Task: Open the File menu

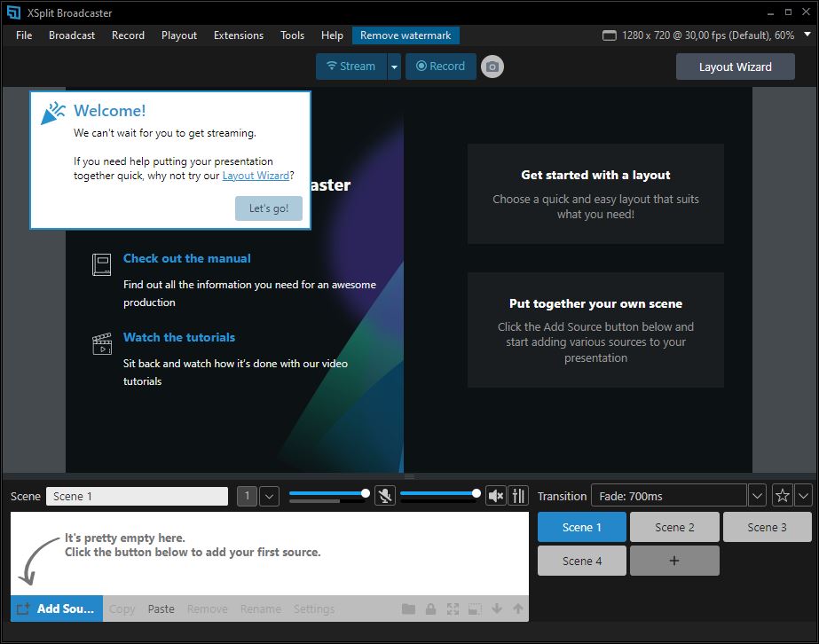Action: [24, 35]
